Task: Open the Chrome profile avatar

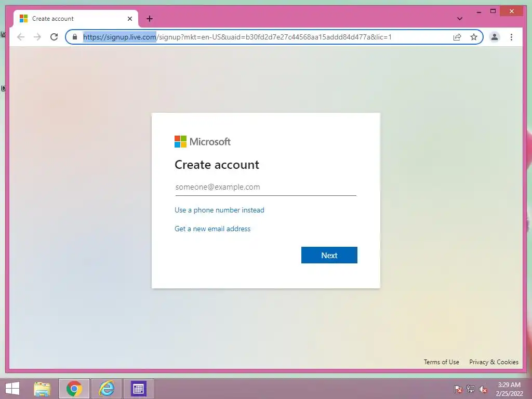Action: click(x=495, y=37)
